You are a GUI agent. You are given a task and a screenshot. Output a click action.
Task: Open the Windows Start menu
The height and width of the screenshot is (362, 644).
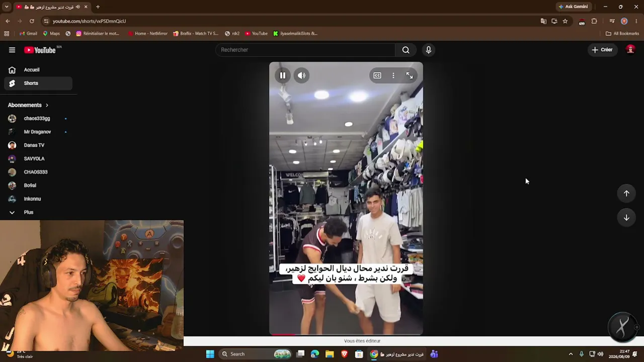(x=210, y=354)
